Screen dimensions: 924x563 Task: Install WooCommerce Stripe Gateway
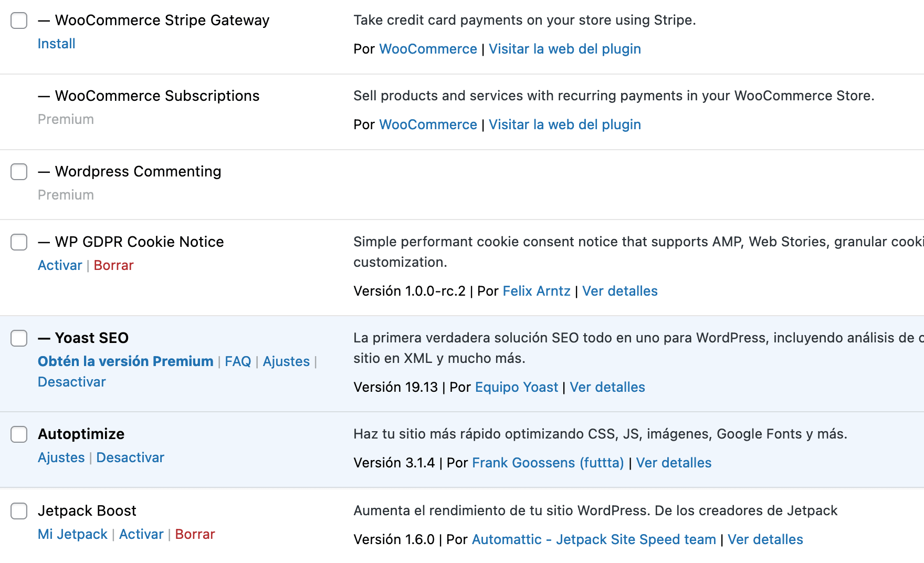click(x=57, y=44)
